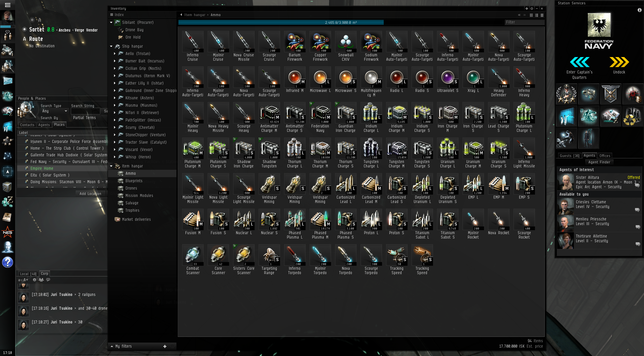The image size is (644, 356).
Task: Open the mail envelope icon in sidebar
Action: coord(7,81)
